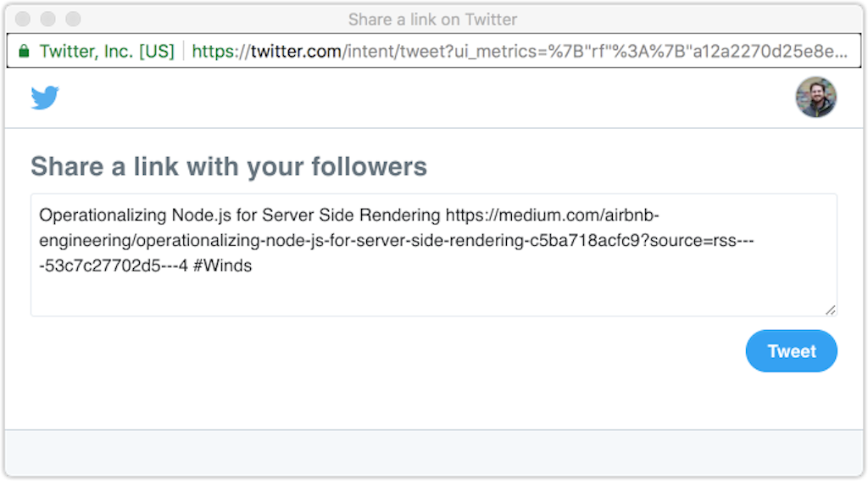View the Twitter, Inc. [US] certificate label
The image size is (868, 481).
click(106, 51)
